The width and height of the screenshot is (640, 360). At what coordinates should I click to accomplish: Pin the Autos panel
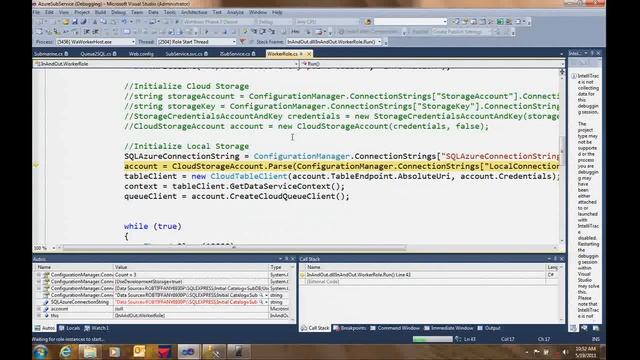(x=286, y=259)
